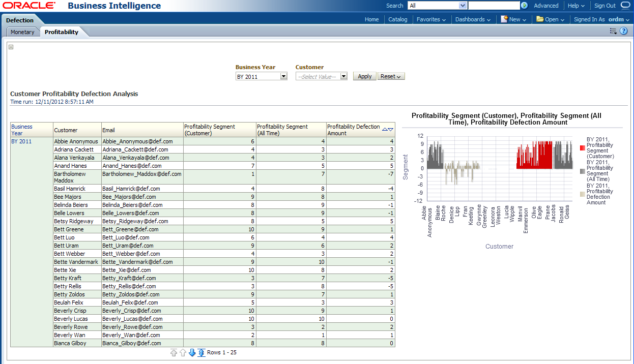Click the red Profitability Segment (Customer) legend swatch
The height and width of the screenshot is (364, 634).
pos(582,148)
